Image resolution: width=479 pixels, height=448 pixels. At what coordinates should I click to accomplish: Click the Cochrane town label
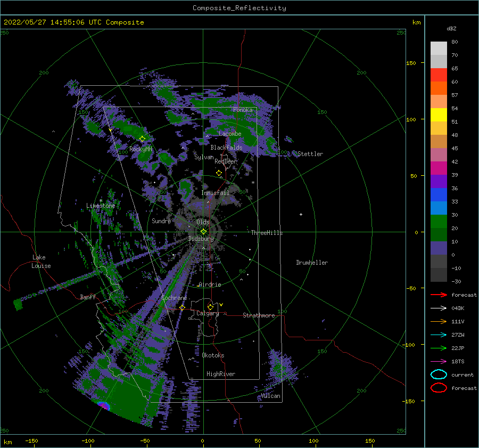(174, 298)
